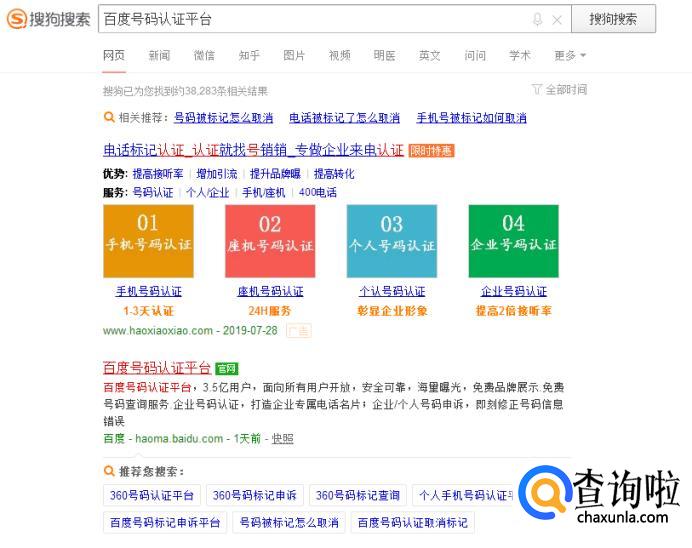Click suggestion 百度号码认证取消标记
Viewport: 692px width, 548px height.
coord(413,522)
